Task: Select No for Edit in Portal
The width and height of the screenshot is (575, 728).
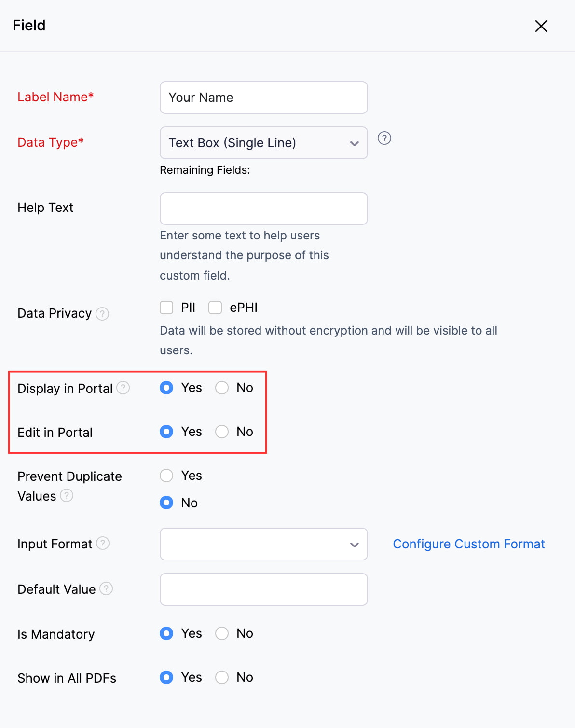Action: point(222,432)
